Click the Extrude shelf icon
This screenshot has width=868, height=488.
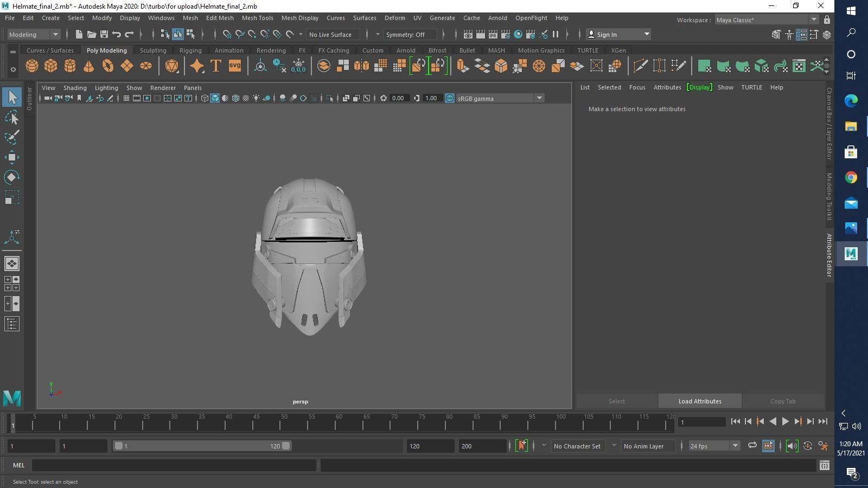[463, 66]
